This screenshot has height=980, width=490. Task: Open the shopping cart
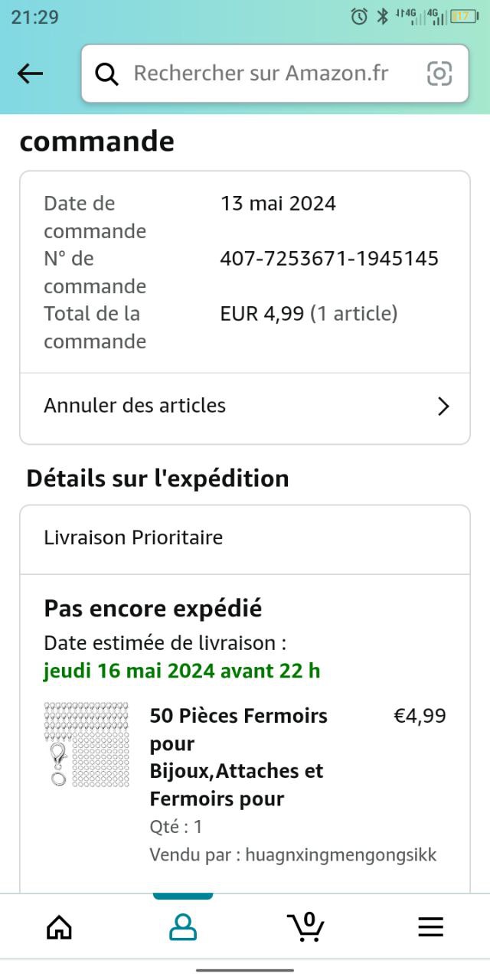click(x=306, y=926)
